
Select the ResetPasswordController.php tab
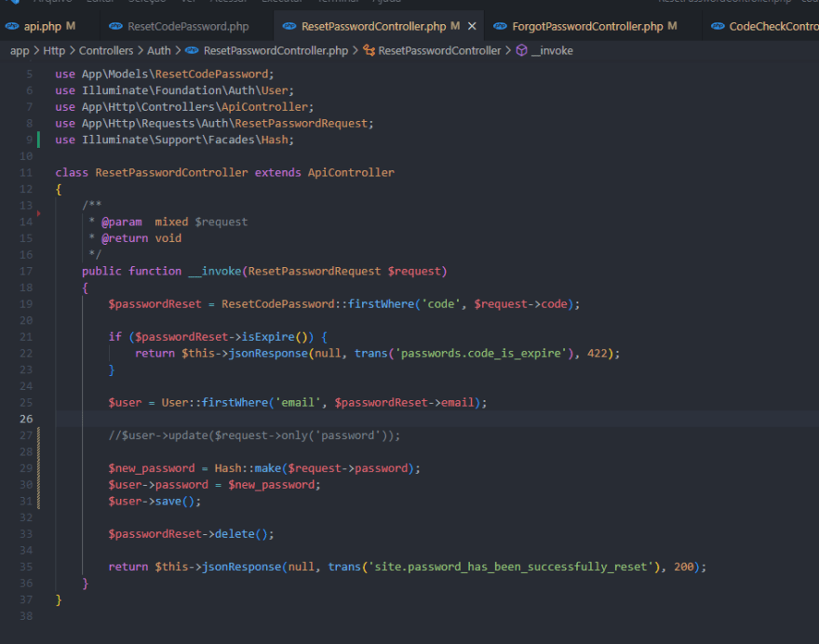(x=373, y=26)
